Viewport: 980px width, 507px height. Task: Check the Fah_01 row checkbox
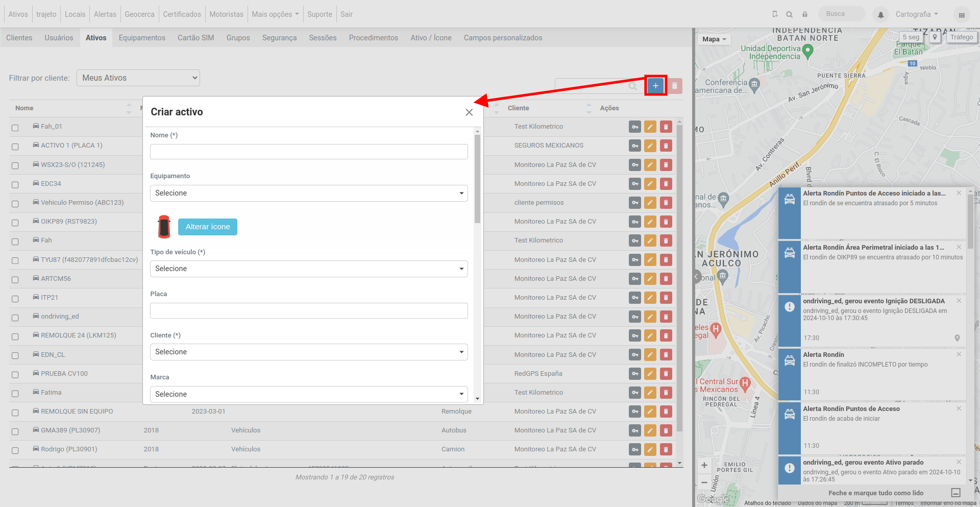pyautogui.click(x=15, y=128)
